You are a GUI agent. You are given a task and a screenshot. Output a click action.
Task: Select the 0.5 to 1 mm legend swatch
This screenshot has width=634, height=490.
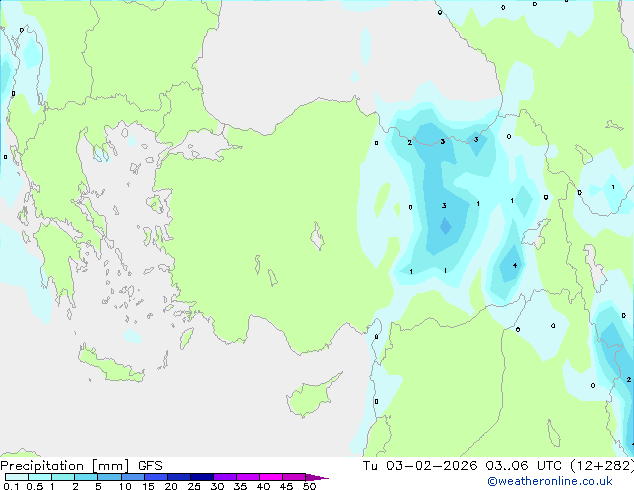pos(40,477)
